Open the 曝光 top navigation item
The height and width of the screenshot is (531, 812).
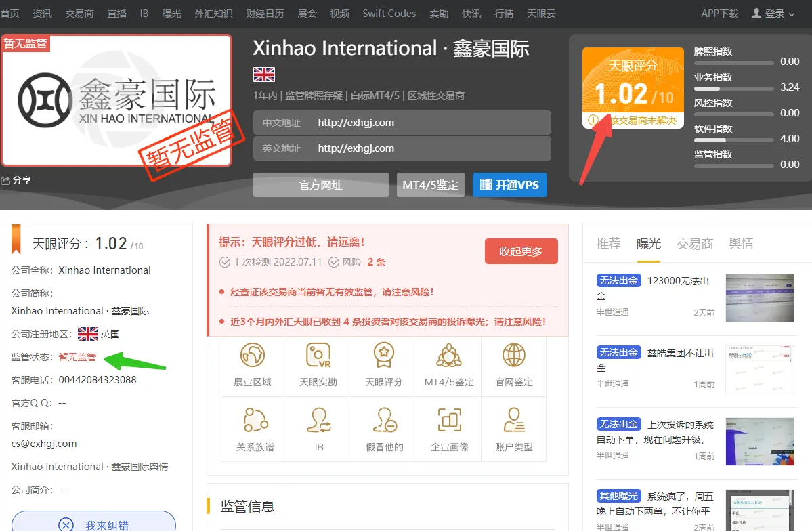(171, 14)
